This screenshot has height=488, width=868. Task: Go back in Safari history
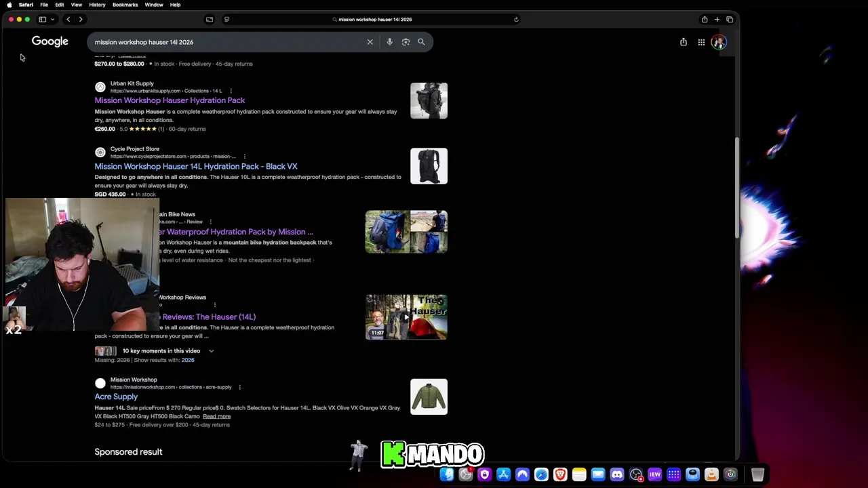pos(68,20)
